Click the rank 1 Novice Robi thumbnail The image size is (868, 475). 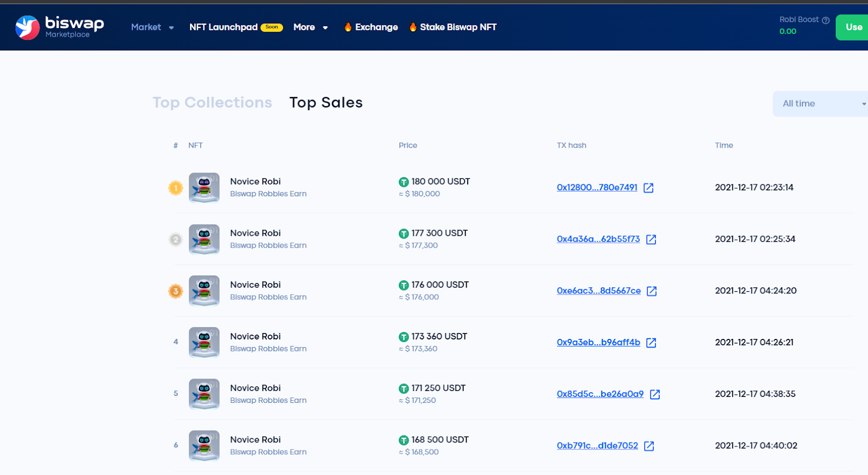tap(204, 188)
